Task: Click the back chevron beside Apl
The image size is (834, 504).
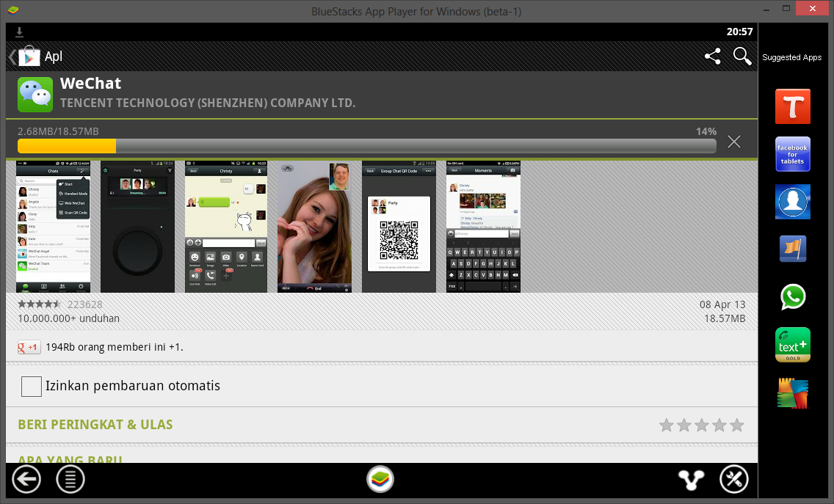Action: coord(12,56)
